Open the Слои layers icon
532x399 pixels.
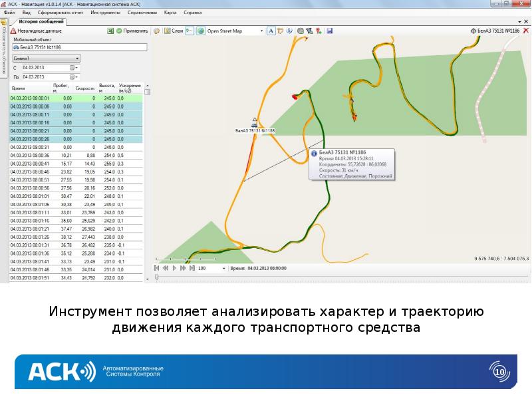(x=167, y=31)
